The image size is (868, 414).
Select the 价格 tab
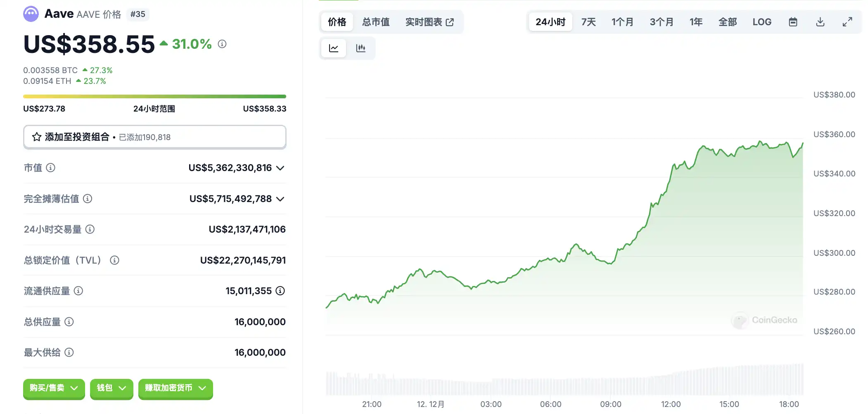point(337,22)
